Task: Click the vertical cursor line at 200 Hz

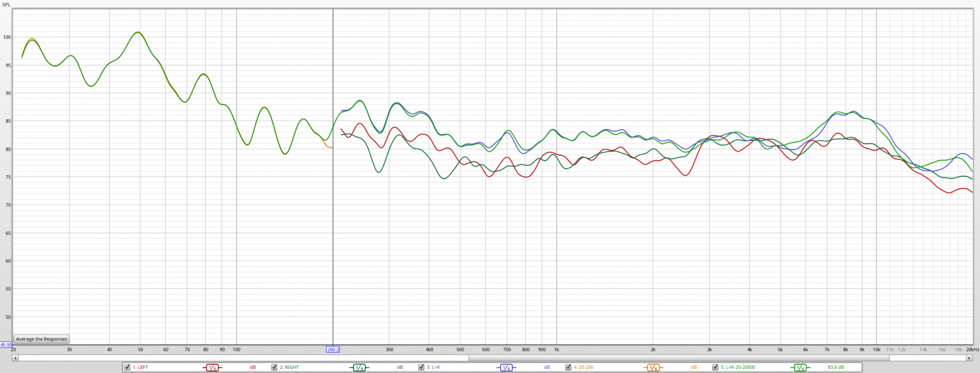Action: coord(333,230)
